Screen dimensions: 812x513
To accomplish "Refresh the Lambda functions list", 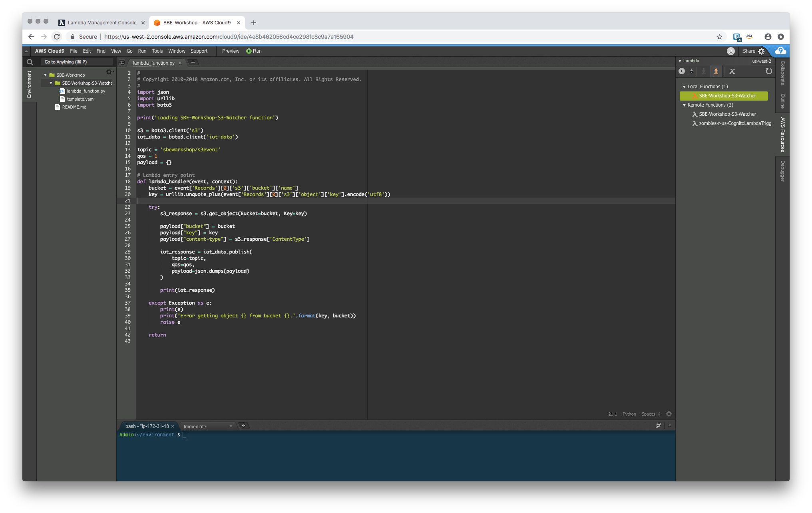I will point(769,71).
